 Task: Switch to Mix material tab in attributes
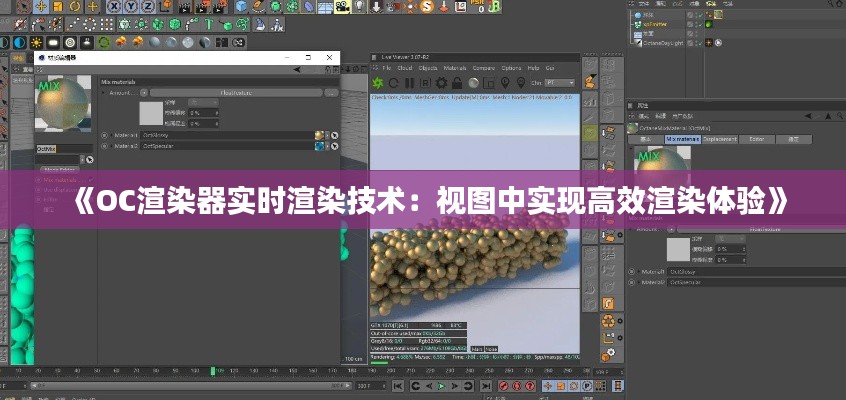683,139
